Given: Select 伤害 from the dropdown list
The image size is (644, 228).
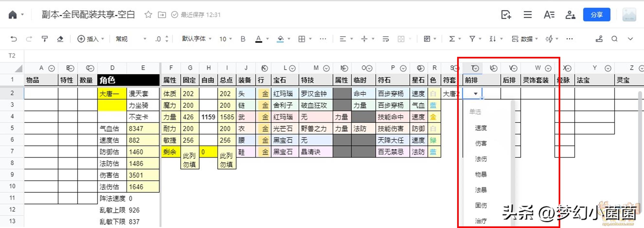Looking at the screenshot, I should pos(481,143).
